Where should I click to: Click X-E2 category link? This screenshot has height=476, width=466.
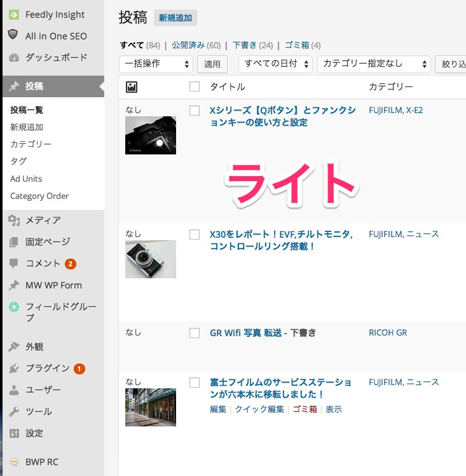415,110
